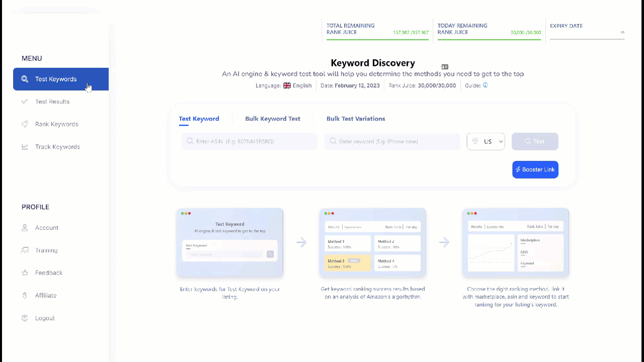Select the Test Keyword tab
This screenshot has height=362, width=644.
(x=199, y=119)
